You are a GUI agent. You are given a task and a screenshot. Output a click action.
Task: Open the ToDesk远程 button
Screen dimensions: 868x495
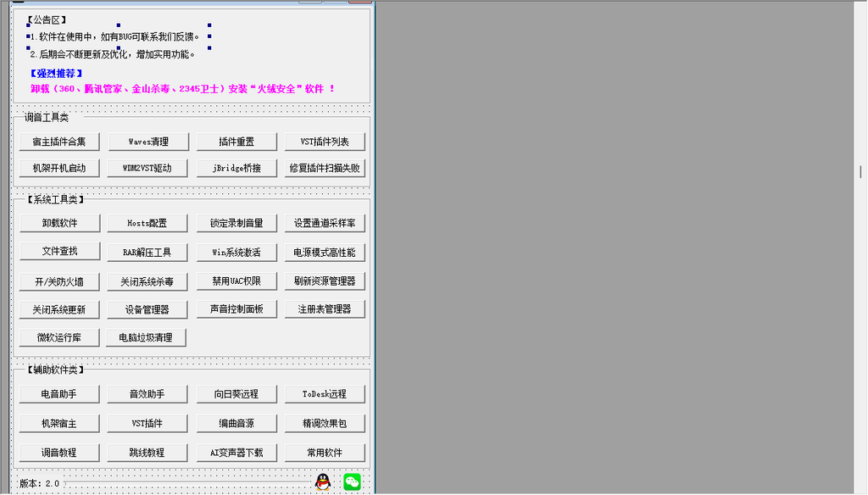pos(325,394)
